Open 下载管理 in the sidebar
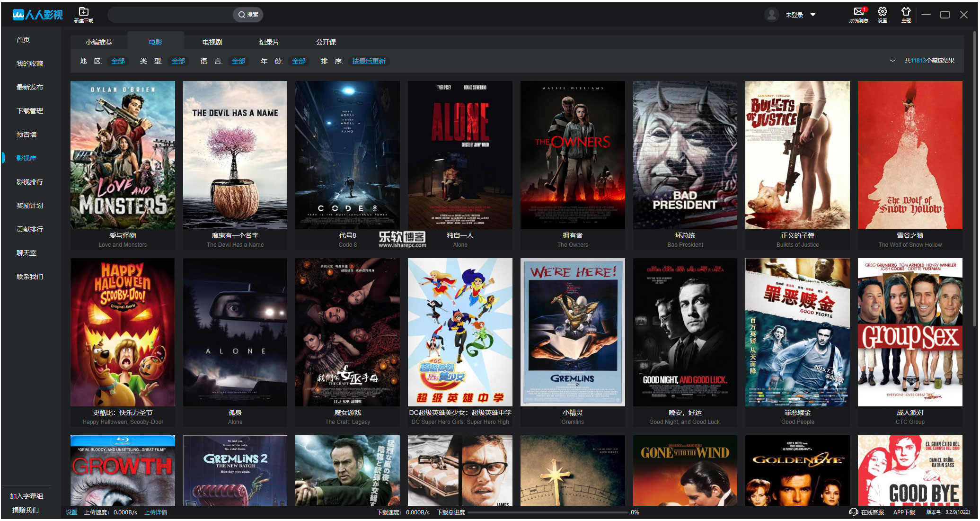The height and width of the screenshot is (521, 980). click(30, 111)
